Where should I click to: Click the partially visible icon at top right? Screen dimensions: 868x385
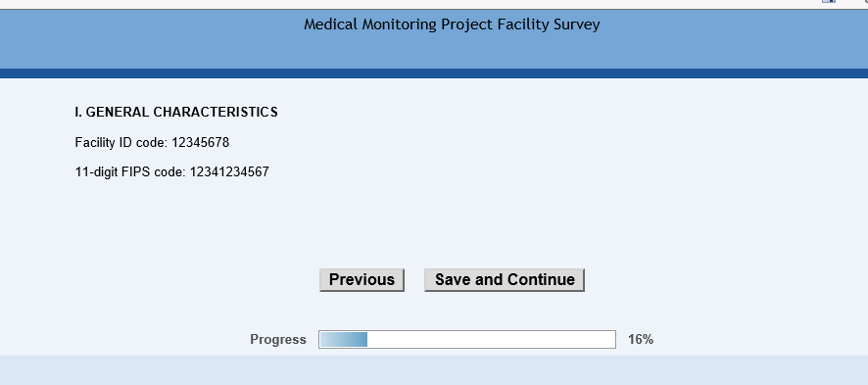pyautogui.click(x=829, y=2)
